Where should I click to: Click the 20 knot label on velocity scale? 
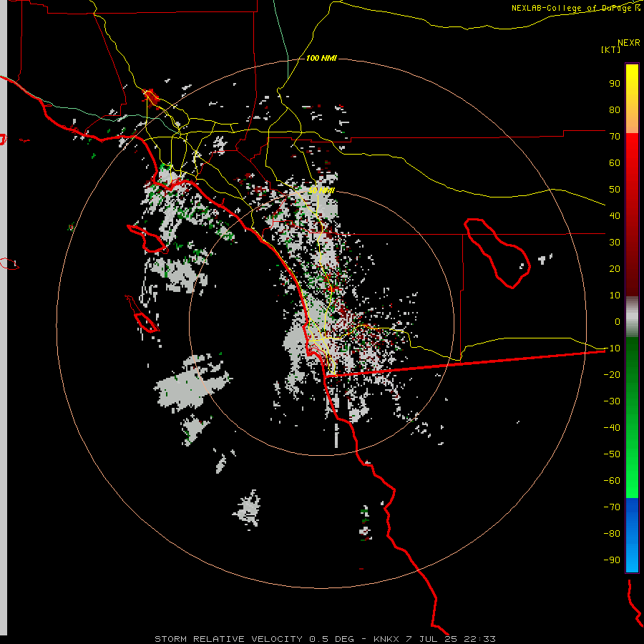pyautogui.click(x=615, y=268)
